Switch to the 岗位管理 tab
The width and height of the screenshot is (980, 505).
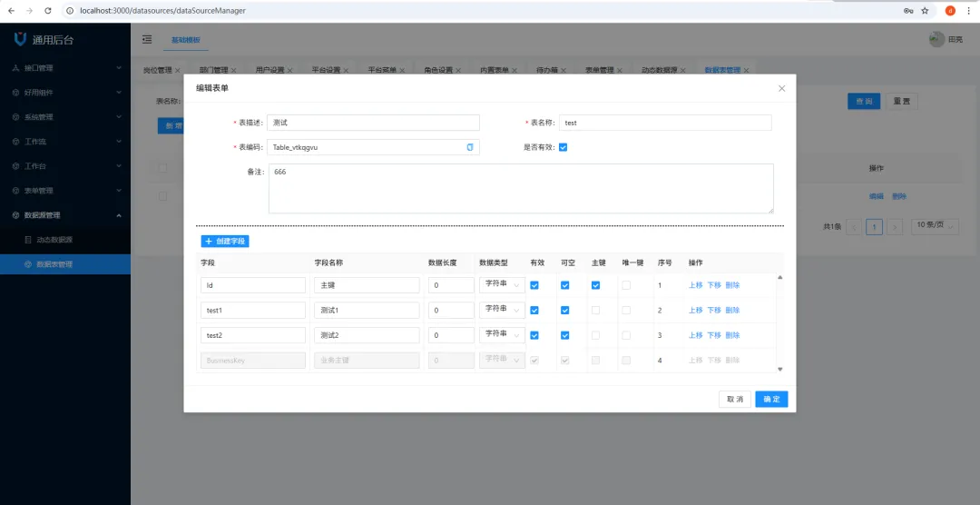pos(157,70)
